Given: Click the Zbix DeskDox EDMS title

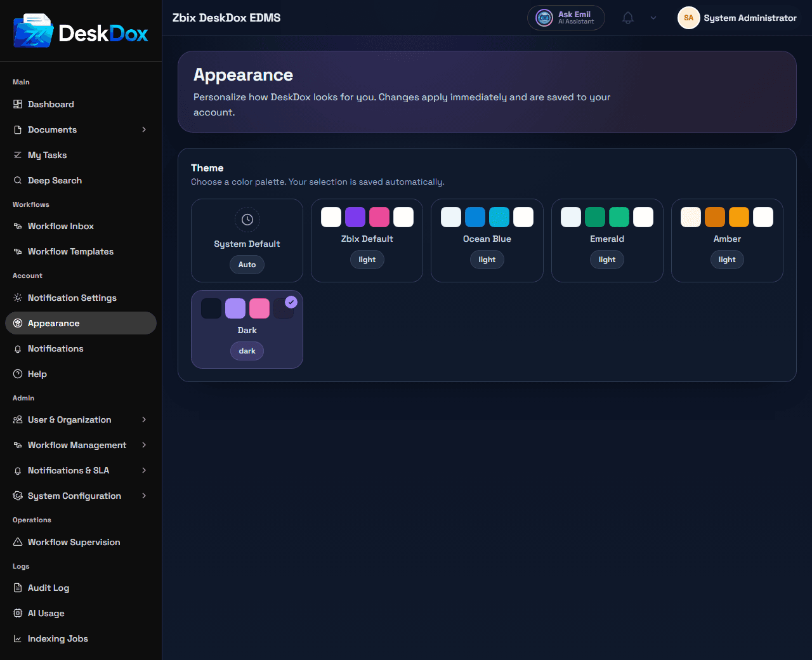Looking at the screenshot, I should tap(226, 18).
